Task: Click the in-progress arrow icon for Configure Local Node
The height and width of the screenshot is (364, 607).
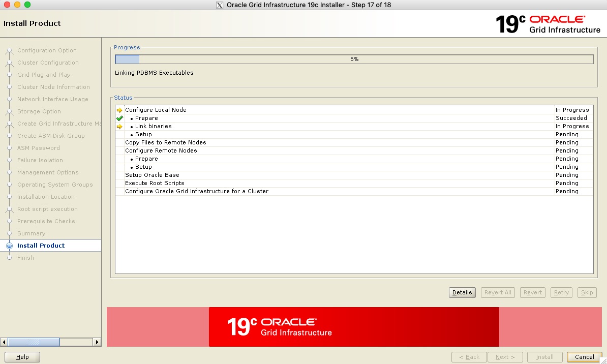Action: pyautogui.click(x=119, y=110)
